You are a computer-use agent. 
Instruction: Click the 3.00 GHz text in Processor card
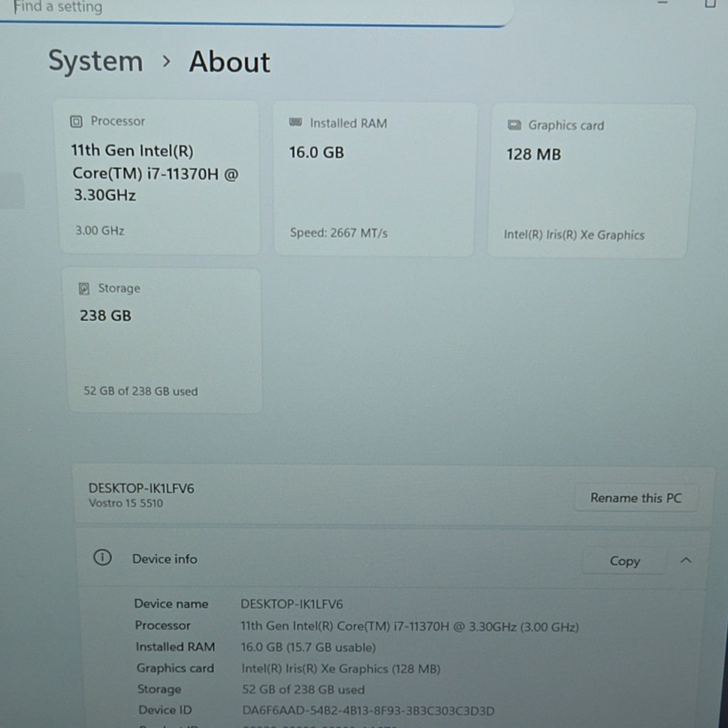99,231
